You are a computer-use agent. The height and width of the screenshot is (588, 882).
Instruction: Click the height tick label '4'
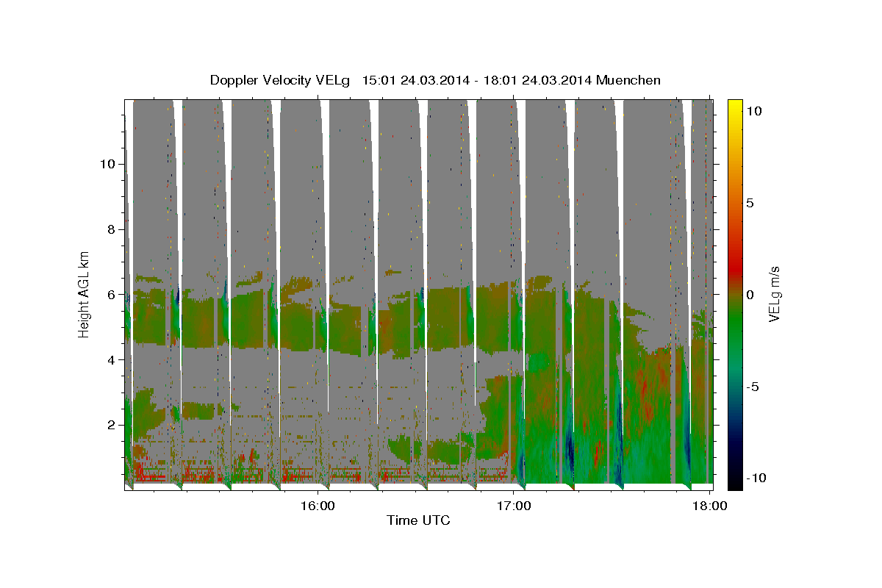[x=110, y=359]
